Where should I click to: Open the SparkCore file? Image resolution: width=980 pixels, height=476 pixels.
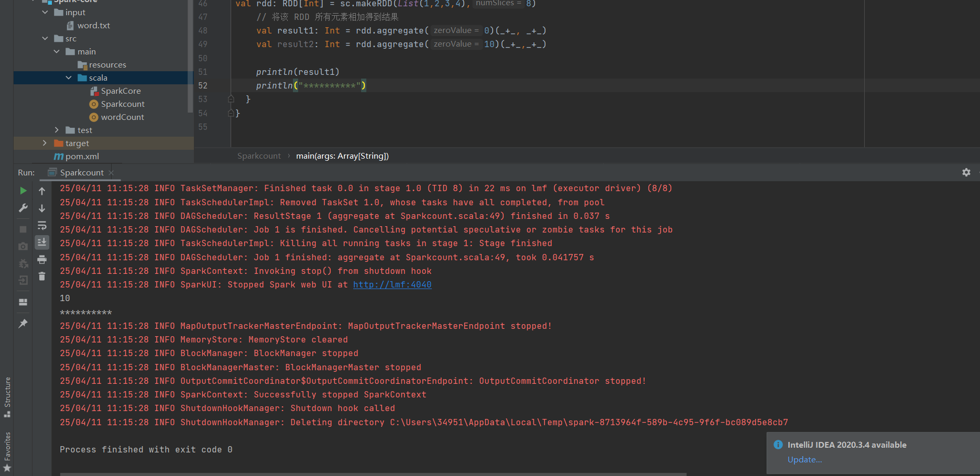tap(121, 91)
